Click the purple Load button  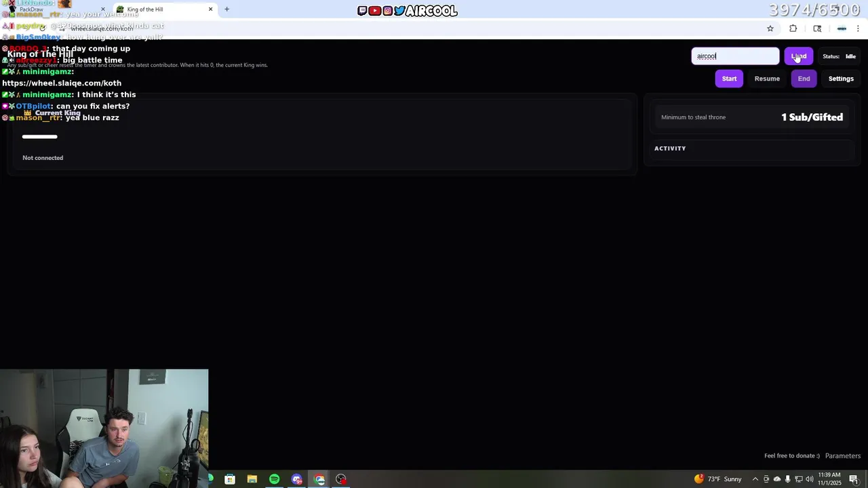pos(798,56)
